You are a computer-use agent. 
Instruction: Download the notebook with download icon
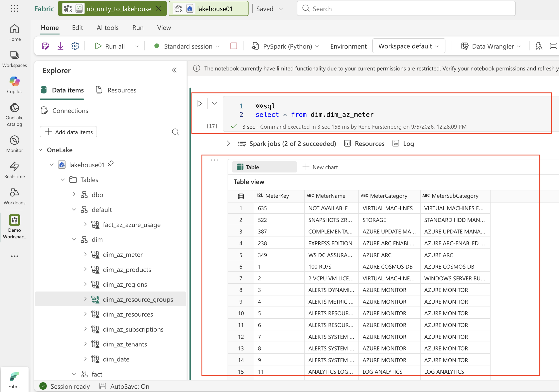tap(60, 46)
